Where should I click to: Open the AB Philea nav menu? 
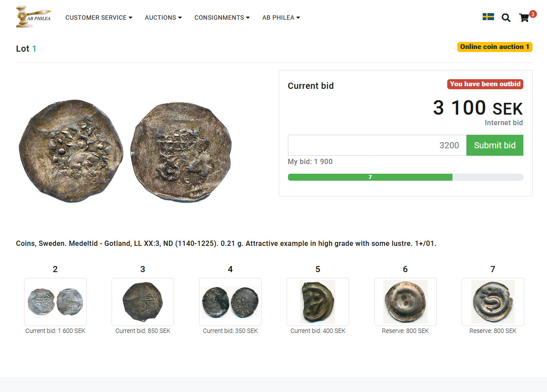[x=281, y=17]
